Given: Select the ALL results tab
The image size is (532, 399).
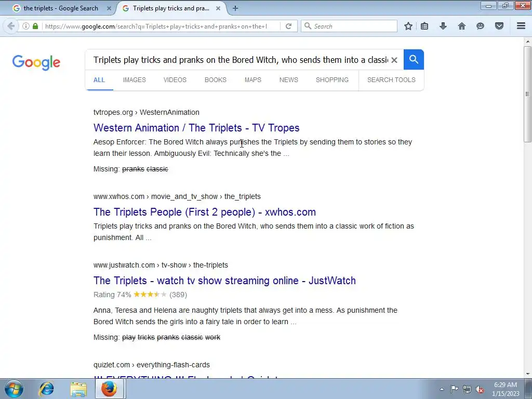Looking at the screenshot, I should (x=99, y=79).
